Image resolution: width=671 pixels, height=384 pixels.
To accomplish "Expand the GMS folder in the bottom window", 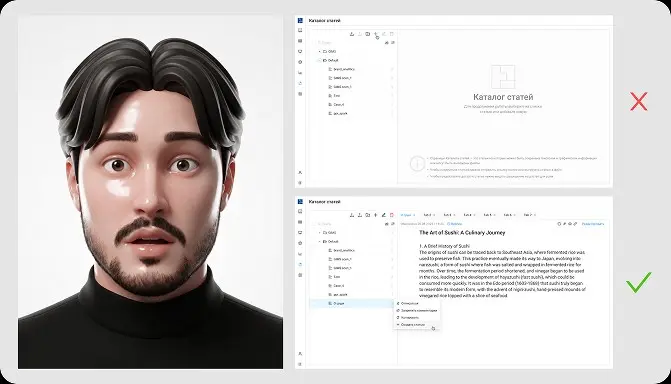I will tap(319, 232).
